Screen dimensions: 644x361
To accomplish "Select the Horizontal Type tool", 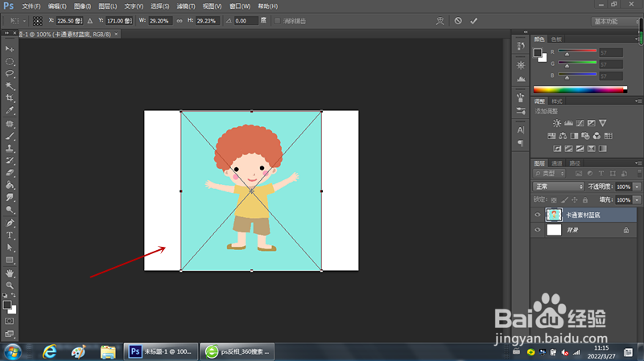I will point(10,236).
